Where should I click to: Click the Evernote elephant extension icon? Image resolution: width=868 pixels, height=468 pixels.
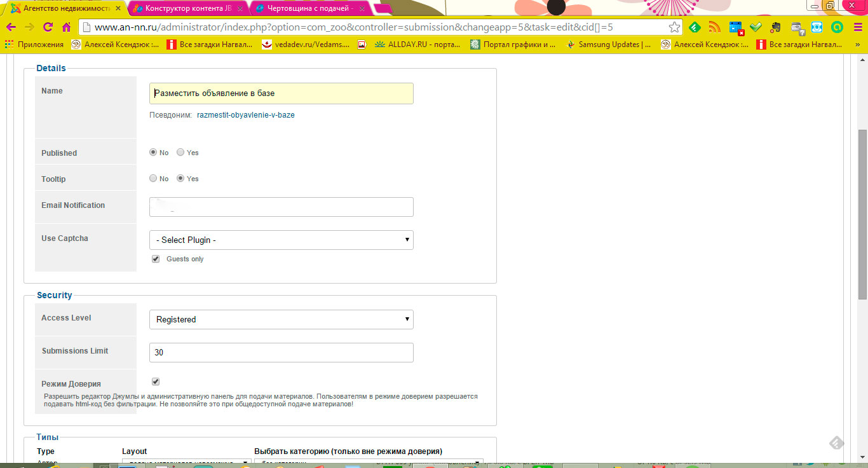click(x=775, y=27)
